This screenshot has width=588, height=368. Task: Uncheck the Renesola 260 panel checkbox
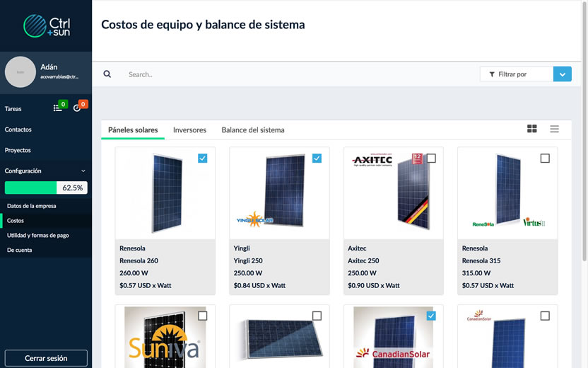[203, 158]
